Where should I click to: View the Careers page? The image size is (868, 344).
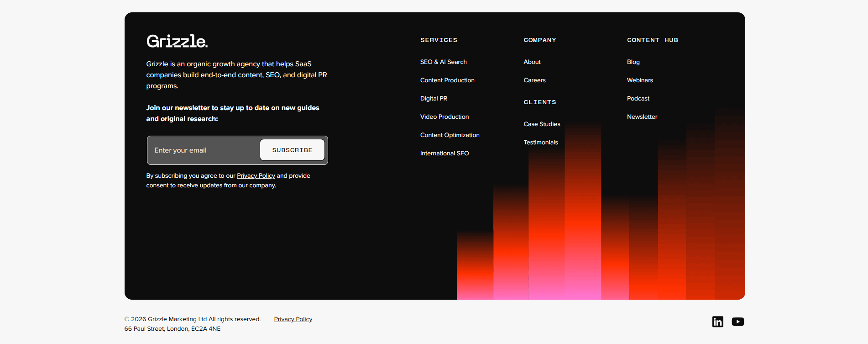click(534, 80)
